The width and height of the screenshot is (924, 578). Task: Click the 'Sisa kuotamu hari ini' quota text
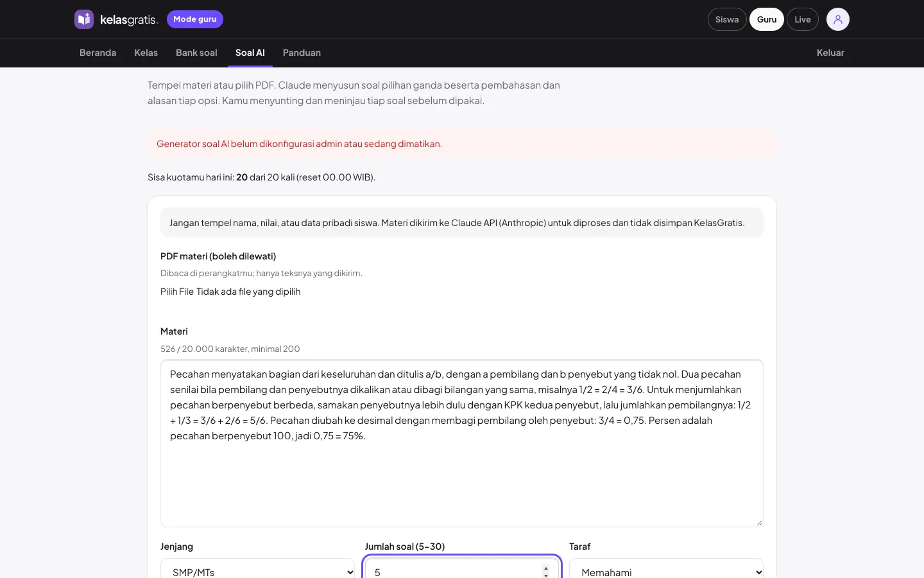click(261, 177)
